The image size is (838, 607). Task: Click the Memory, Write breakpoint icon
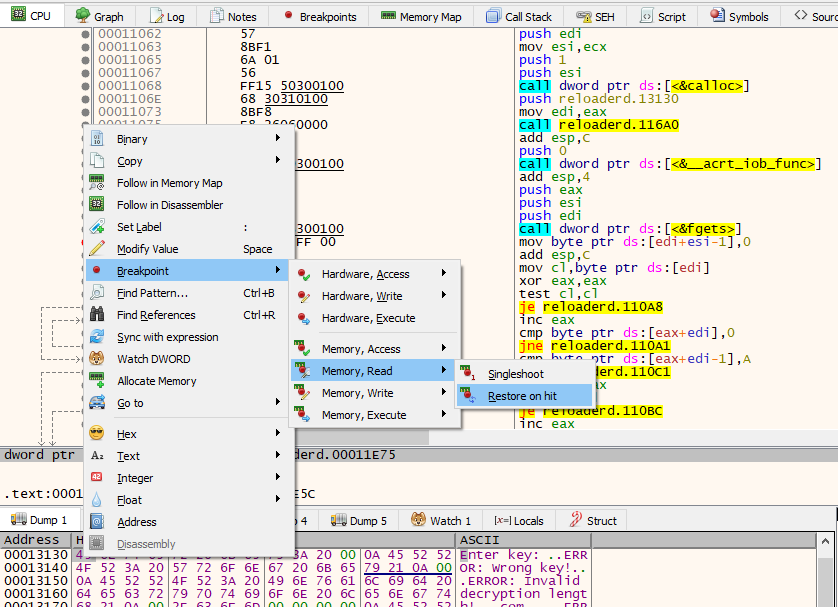(302, 393)
